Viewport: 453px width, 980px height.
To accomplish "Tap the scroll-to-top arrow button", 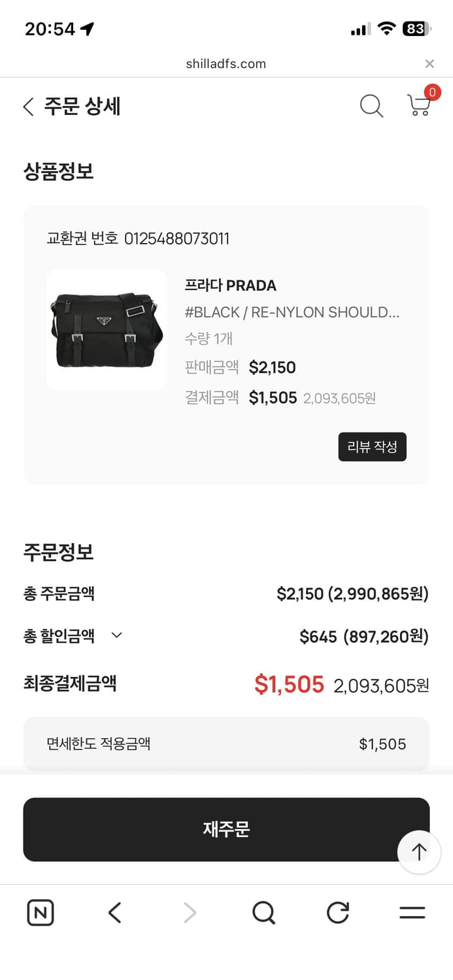I will pyautogui.click(x=419, y=851).
